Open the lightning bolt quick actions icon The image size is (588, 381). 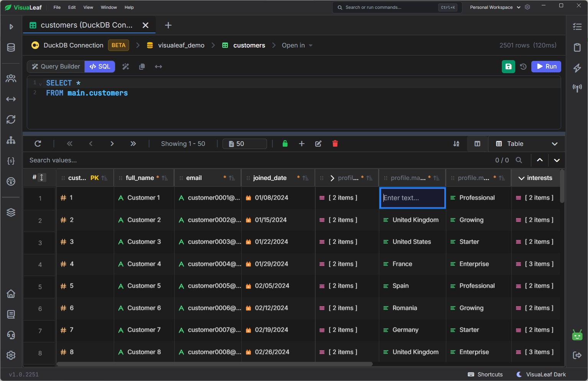point(577,68)
